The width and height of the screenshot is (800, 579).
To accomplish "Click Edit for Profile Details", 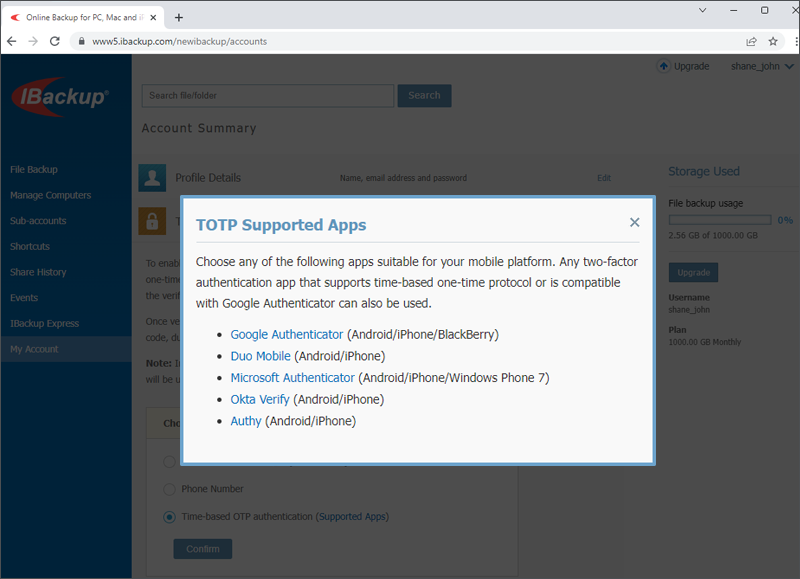I will pos(604,178).
